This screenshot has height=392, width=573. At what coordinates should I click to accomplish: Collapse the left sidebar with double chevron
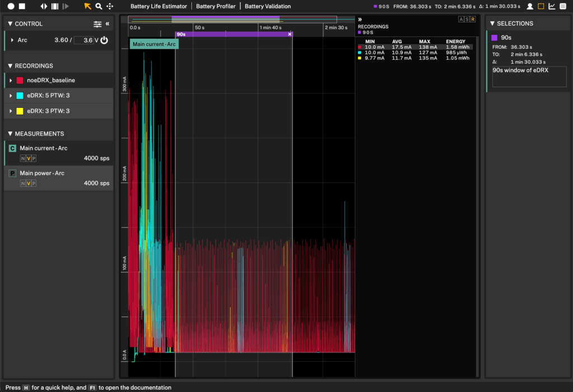click(x=107, y=24)
